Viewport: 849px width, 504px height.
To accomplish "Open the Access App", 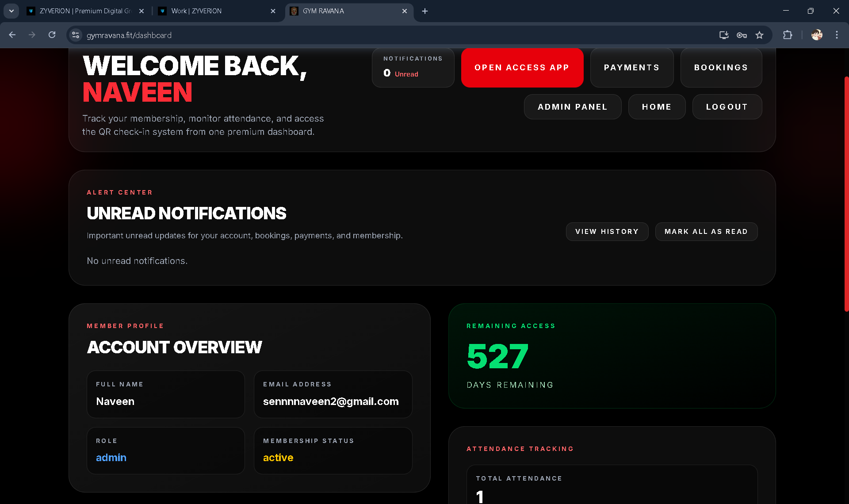I will (x=522, y=67).
